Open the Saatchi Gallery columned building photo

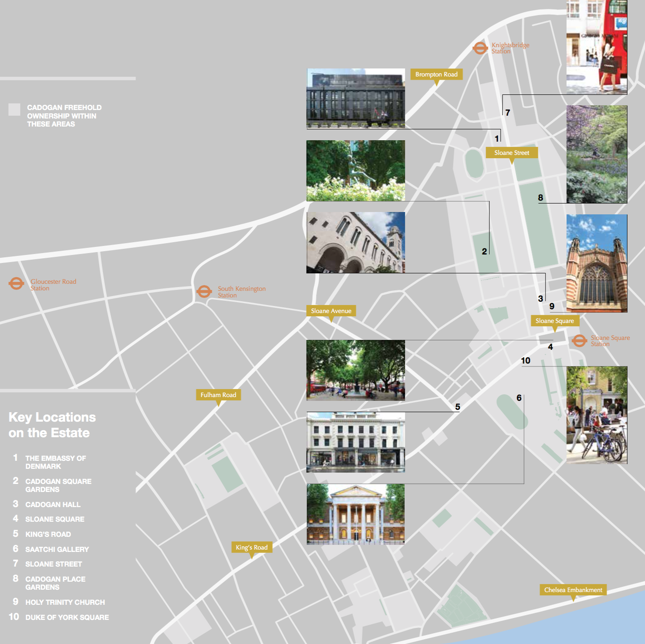click(356, 514)
